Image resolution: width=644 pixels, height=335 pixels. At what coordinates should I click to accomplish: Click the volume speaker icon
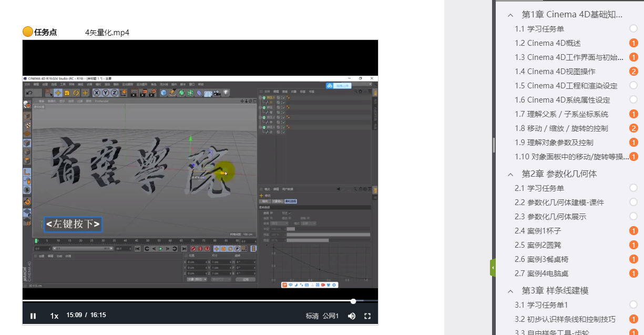click(x=352, y=316)
